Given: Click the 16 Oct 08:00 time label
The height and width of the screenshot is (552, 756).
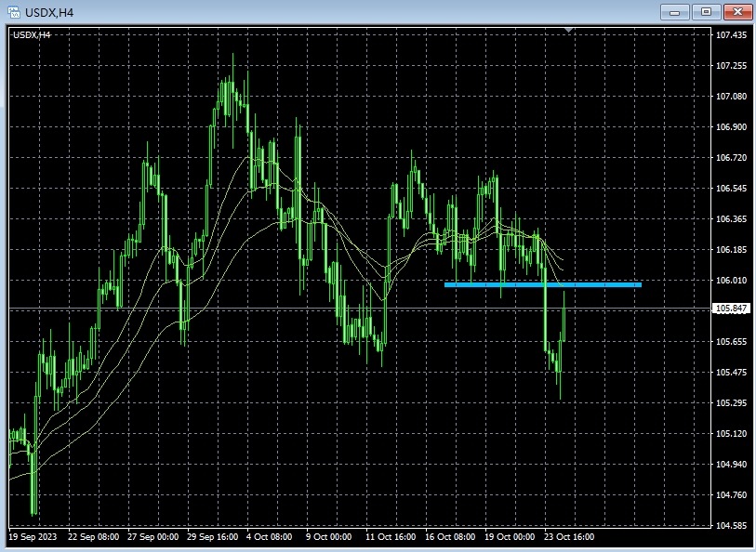Looking at the screenshot, I should coord(450,537).
